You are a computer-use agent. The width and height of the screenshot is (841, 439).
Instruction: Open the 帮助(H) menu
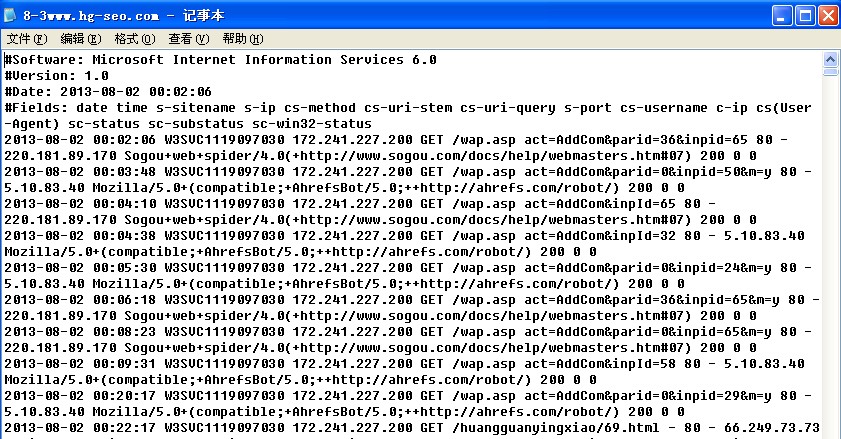(243, 39)
